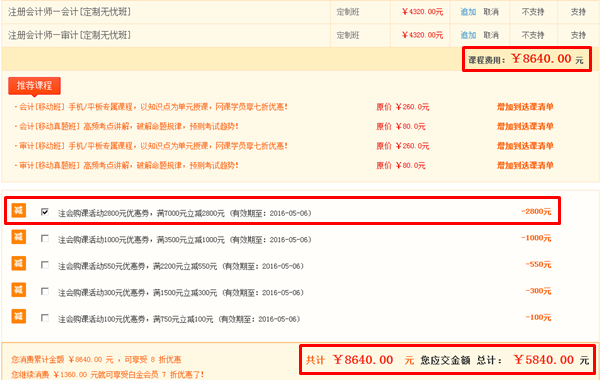
Task: Click orange 减 icon beside 100元 coupon
Action: pyautogui.click(x=18, y=316)
